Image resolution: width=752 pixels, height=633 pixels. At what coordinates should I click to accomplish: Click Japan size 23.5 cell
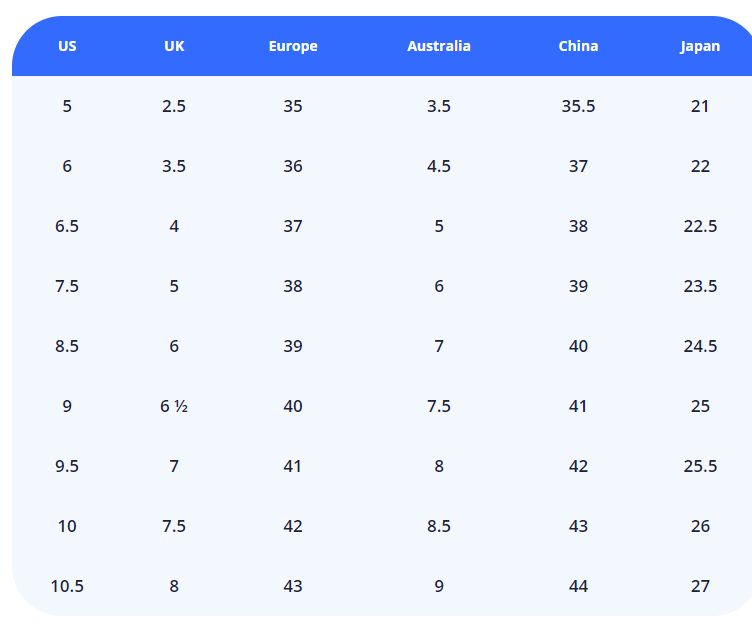pos(700,286)
